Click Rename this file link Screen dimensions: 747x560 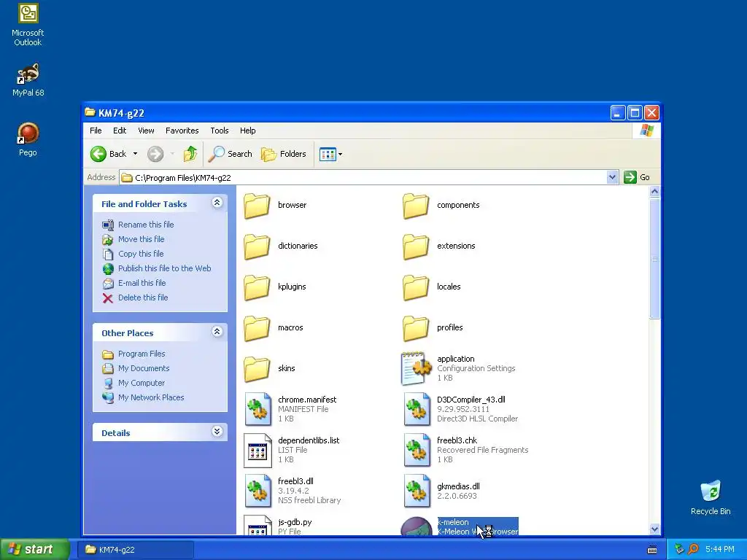pos(146,225)
